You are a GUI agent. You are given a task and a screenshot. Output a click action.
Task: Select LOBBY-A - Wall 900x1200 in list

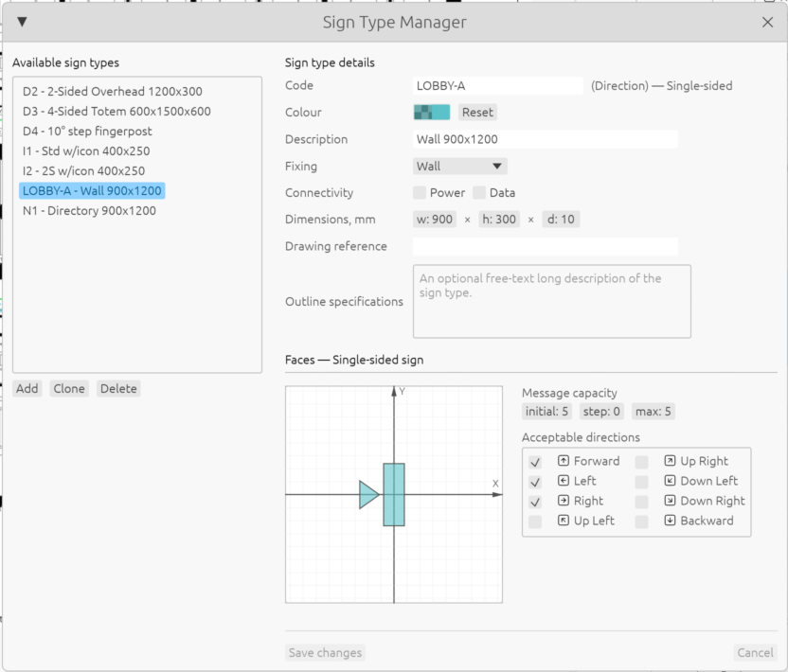92,191
